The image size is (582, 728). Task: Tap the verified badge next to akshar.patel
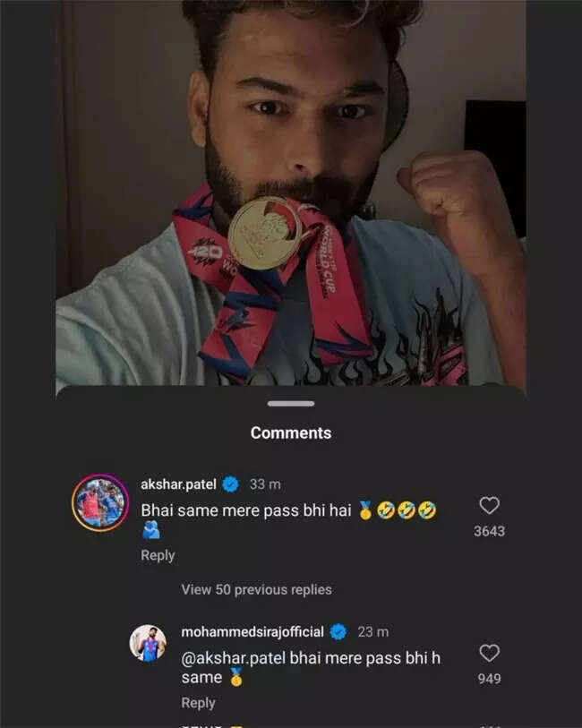230,484
